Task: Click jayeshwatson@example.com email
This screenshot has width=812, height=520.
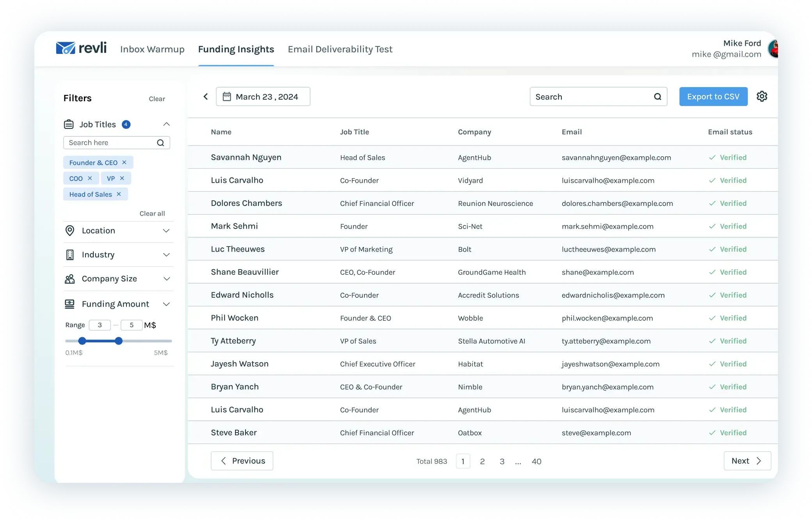Action: click(611, 364)
